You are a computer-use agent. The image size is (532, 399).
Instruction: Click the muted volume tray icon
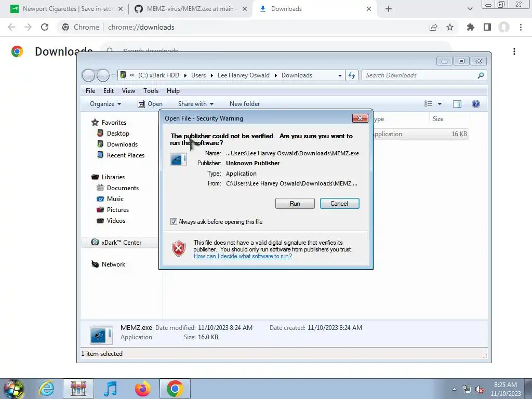pyautogui.click(x=480, y=390)
